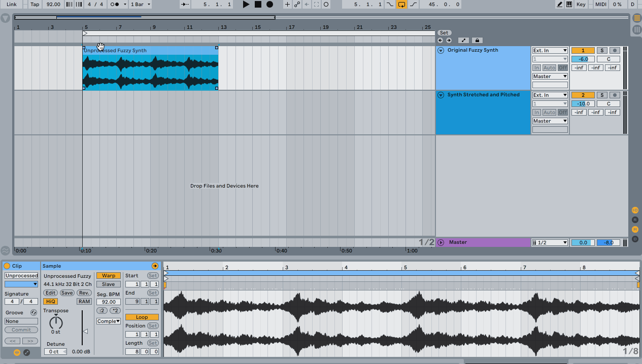Show the Sample box waveform icon
The image size is (642, 364).
click(17, 353)
